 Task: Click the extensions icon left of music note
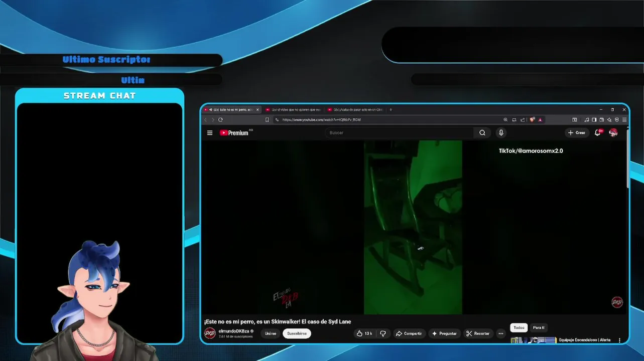tap(575, 120)
